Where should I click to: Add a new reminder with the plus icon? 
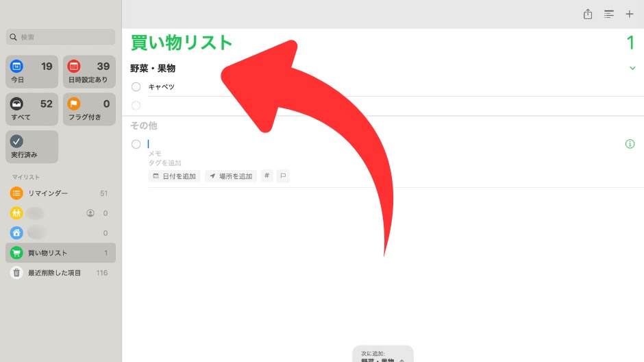point(629,14)
